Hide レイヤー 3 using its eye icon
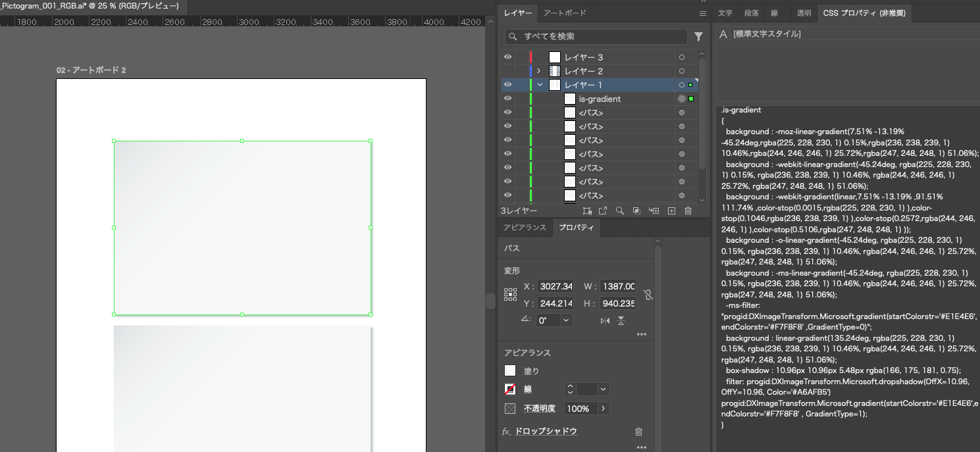The image size is (980, 452). pos(507,57)
